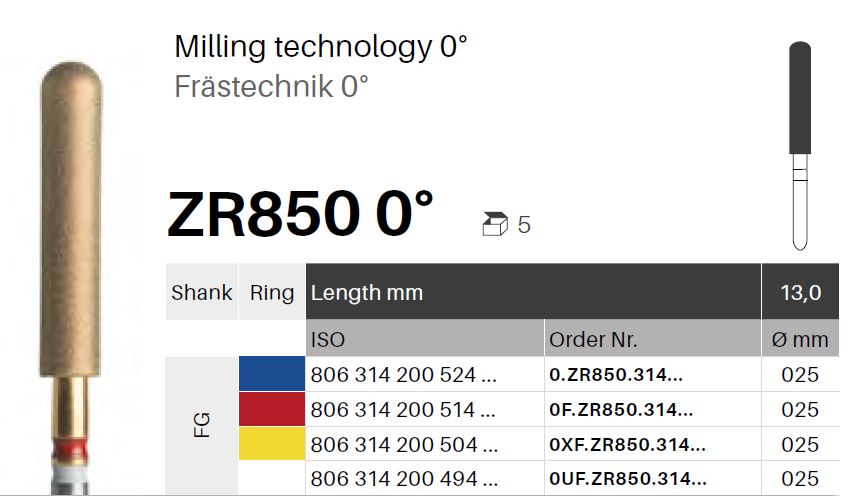Click the FG shank type cell
The image size is (852, 502).
(x=201, y=425)
